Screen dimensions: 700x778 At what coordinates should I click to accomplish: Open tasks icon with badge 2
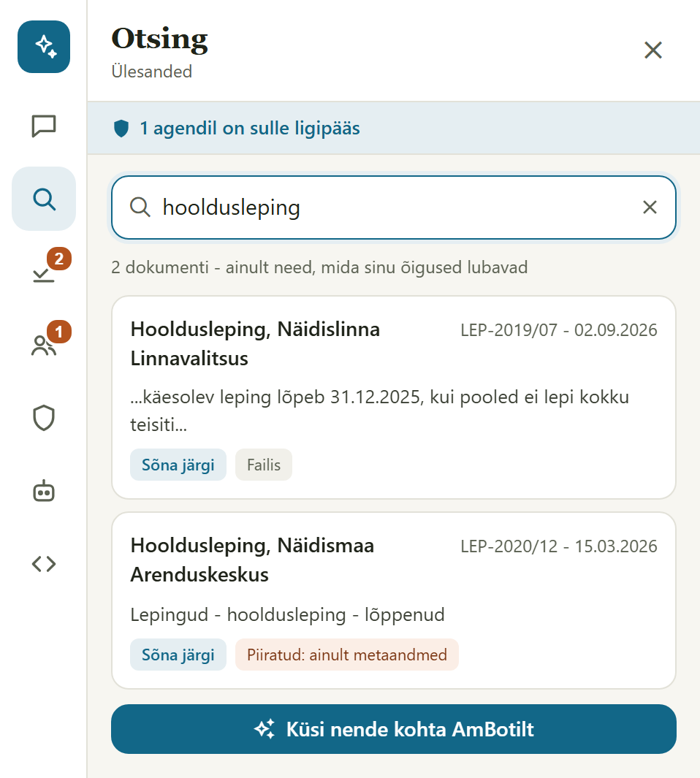coord(44,272)
